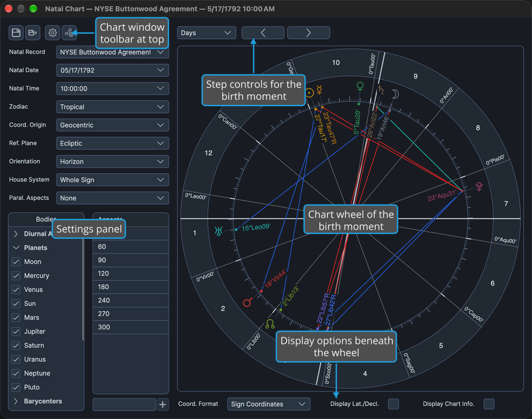Click the save chart icon

point(16,33)
